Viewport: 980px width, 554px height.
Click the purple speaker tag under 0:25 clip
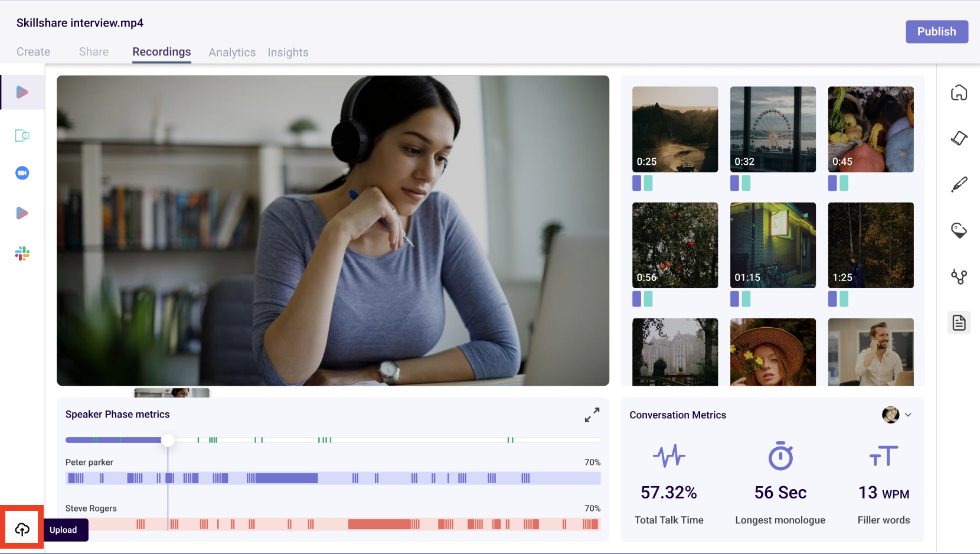click(637, 183)
